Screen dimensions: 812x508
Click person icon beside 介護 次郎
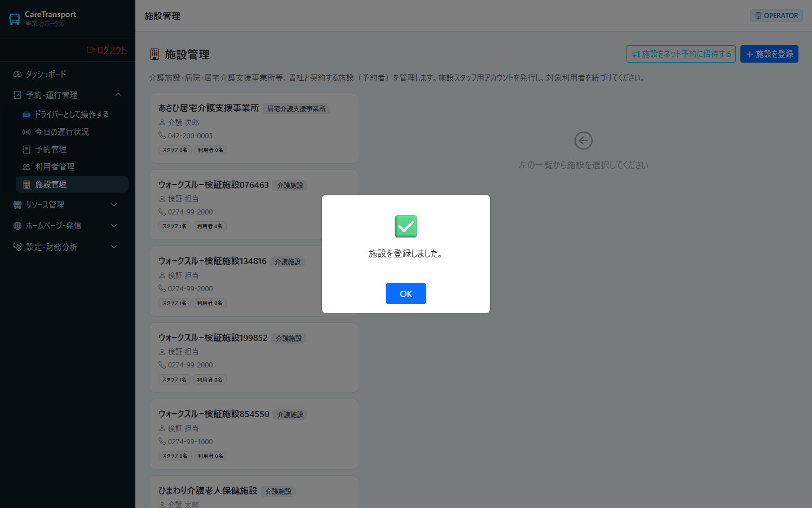pyautogui.click(x=162, y=122)
